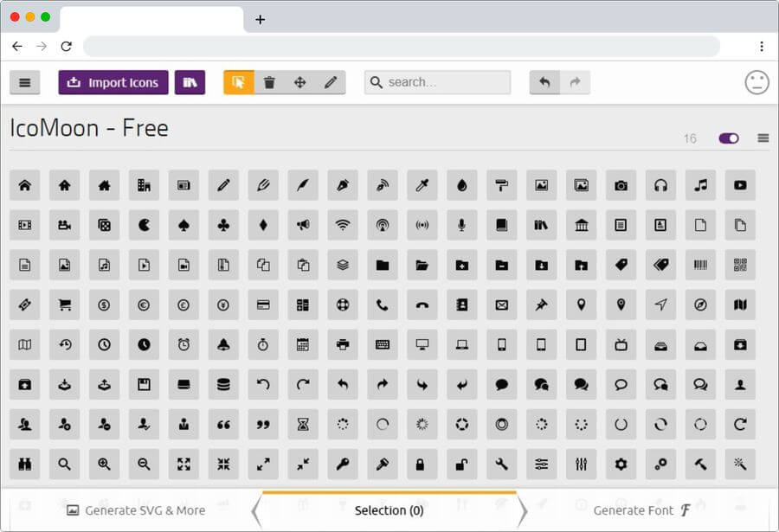Select the floppy disk save icon
The height and width of the screenshot is (532, 779).
click(x=144, y=384)
